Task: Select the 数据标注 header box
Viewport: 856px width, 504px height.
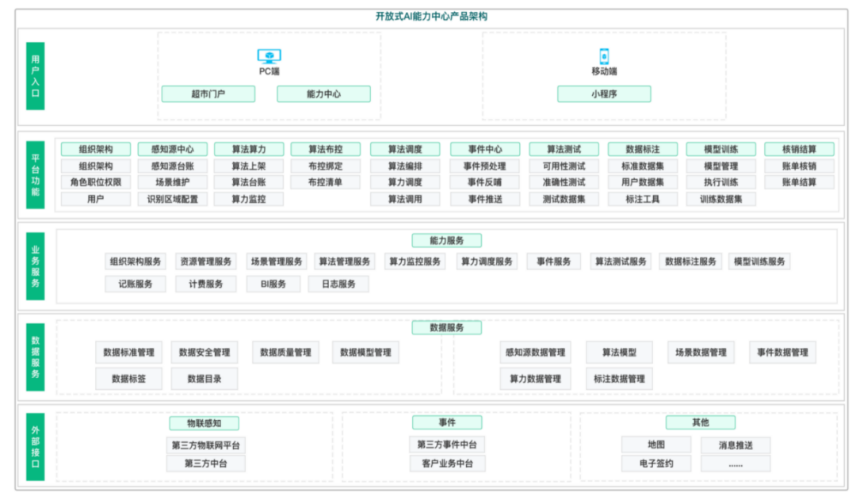Action: (x=643, y=149)
